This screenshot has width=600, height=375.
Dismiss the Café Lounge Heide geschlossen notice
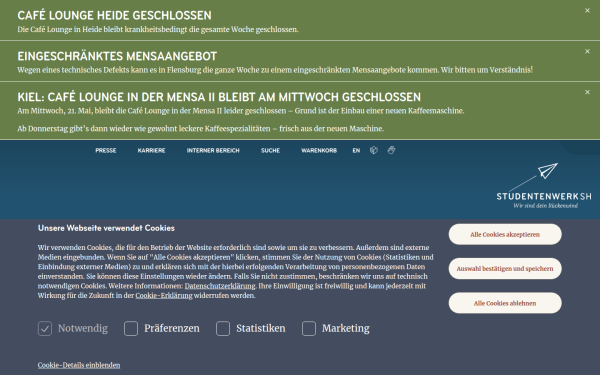(587, 11)
